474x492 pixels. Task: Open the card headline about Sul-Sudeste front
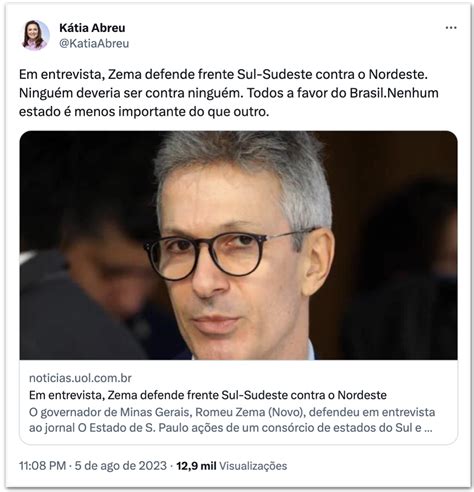coord(208,395)
